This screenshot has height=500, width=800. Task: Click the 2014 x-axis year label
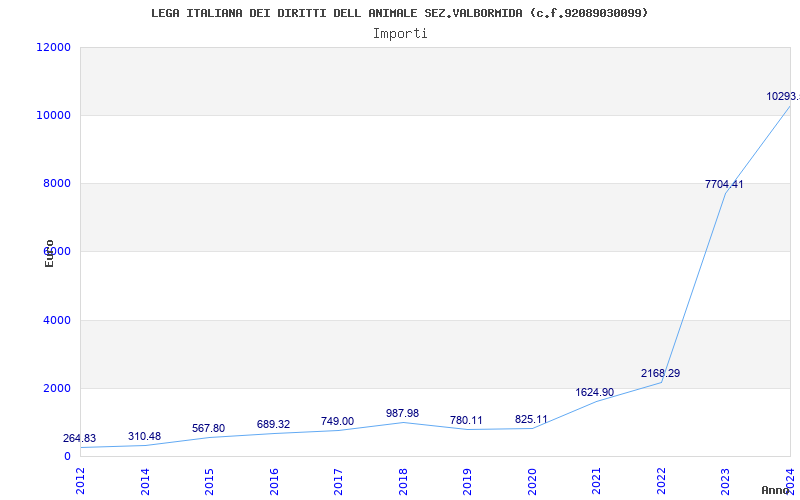coord(145,481)
